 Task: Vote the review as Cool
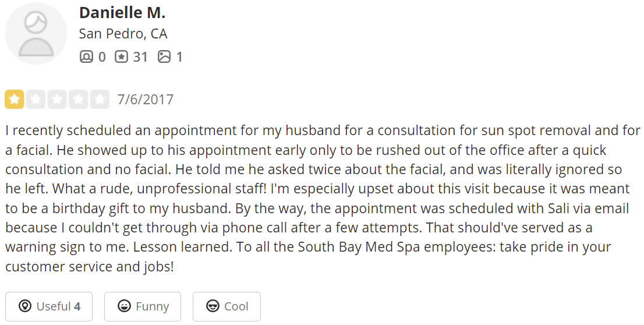(227, 306)
